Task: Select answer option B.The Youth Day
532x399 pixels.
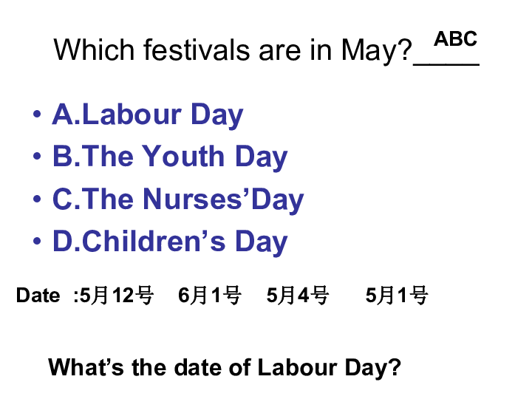Action: (x=170, y=157)
